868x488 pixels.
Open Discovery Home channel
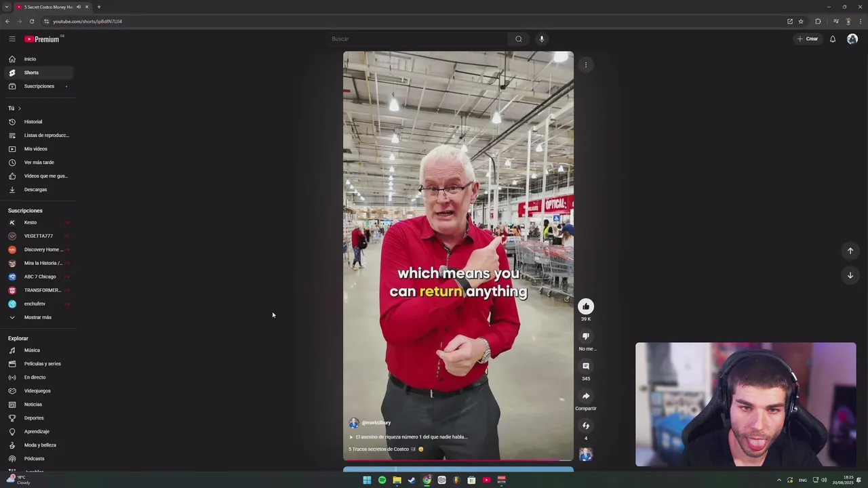[x=38, y=249]
